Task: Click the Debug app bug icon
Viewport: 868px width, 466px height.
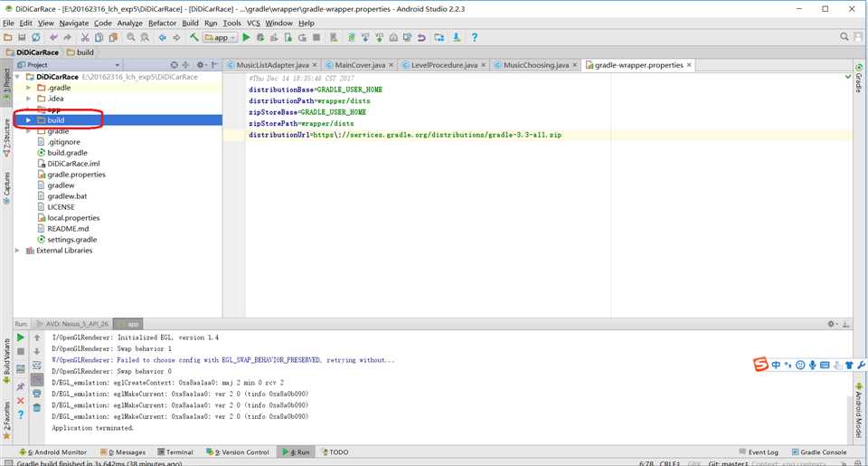Action: click(260, 38)
